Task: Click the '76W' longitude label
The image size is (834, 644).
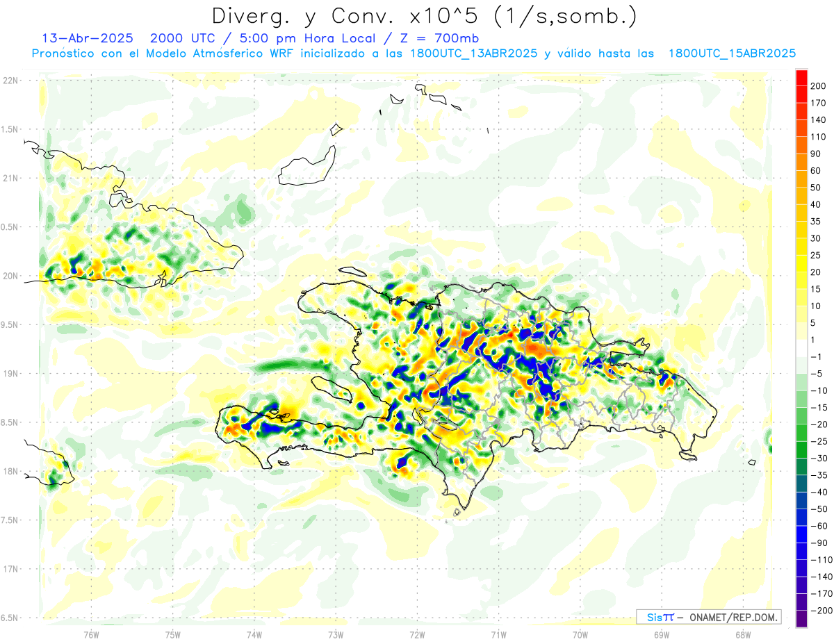Action: click(x=91, y=634)
